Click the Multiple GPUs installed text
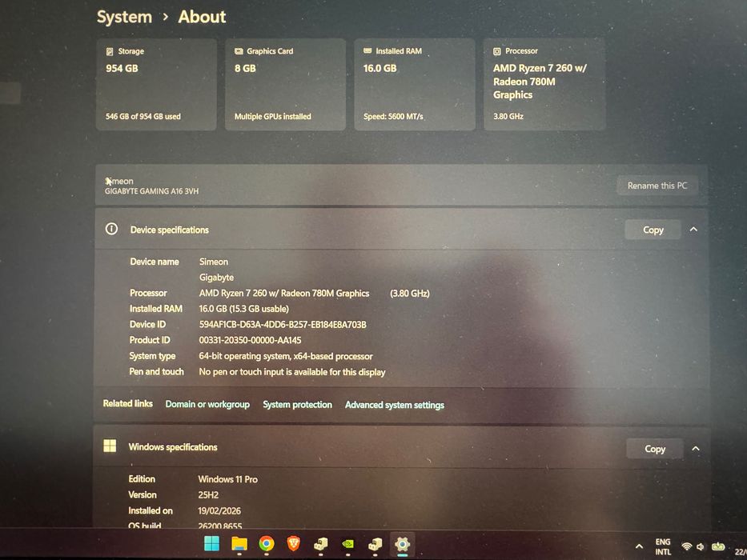This screenshot has width=747, height=560. tap(272, 116)
